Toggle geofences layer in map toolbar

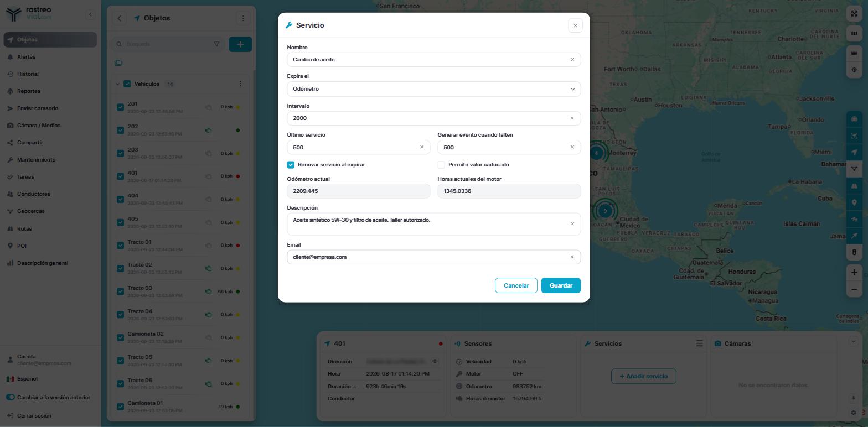coord(854,169)
